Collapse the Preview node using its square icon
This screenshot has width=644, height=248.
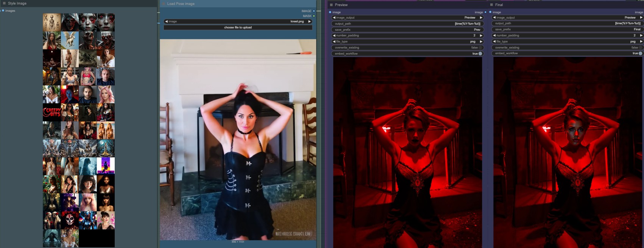coord(331,5)
